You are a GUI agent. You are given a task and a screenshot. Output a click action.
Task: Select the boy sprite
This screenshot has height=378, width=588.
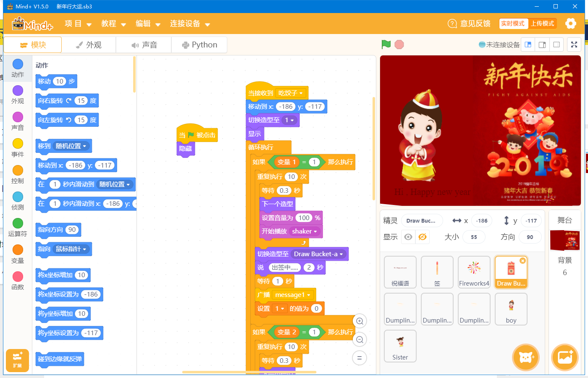pyautogui.click(x=511, y=309)
